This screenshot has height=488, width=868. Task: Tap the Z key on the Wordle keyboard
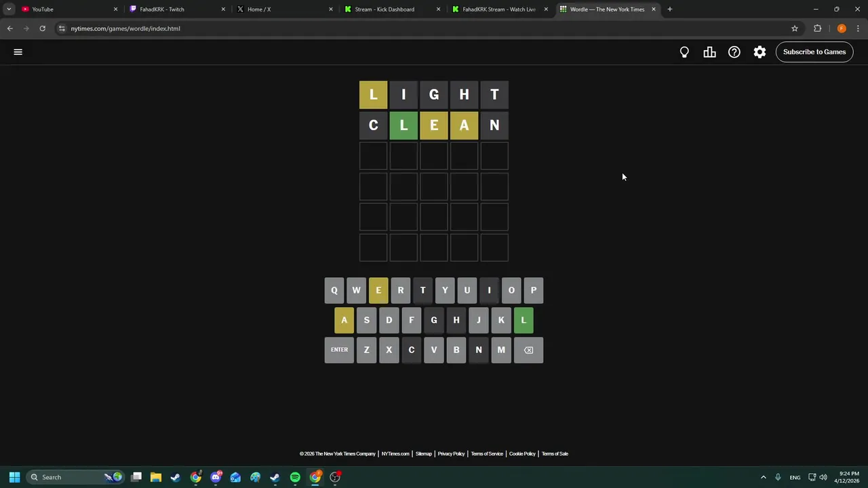(x=367, y=350)
